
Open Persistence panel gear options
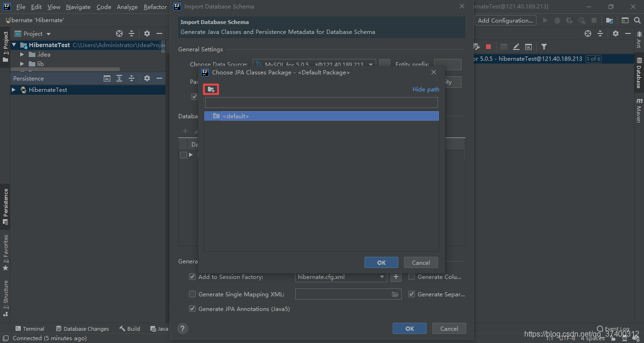tap(147, 78)
